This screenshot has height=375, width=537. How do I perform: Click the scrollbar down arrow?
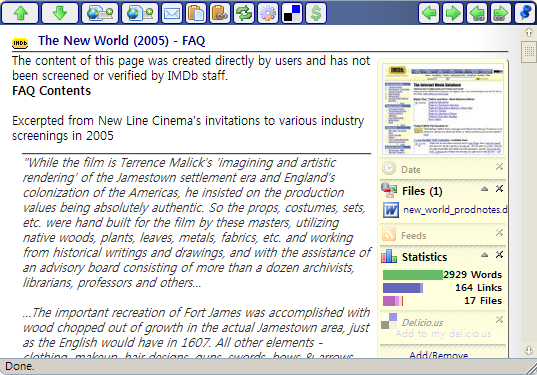[x=529, y=350]
